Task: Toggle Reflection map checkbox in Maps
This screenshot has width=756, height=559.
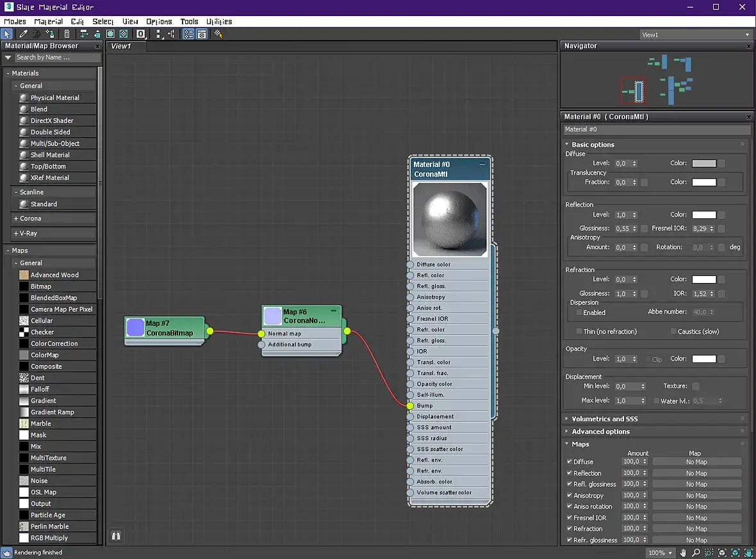Action: pos(570,473)
